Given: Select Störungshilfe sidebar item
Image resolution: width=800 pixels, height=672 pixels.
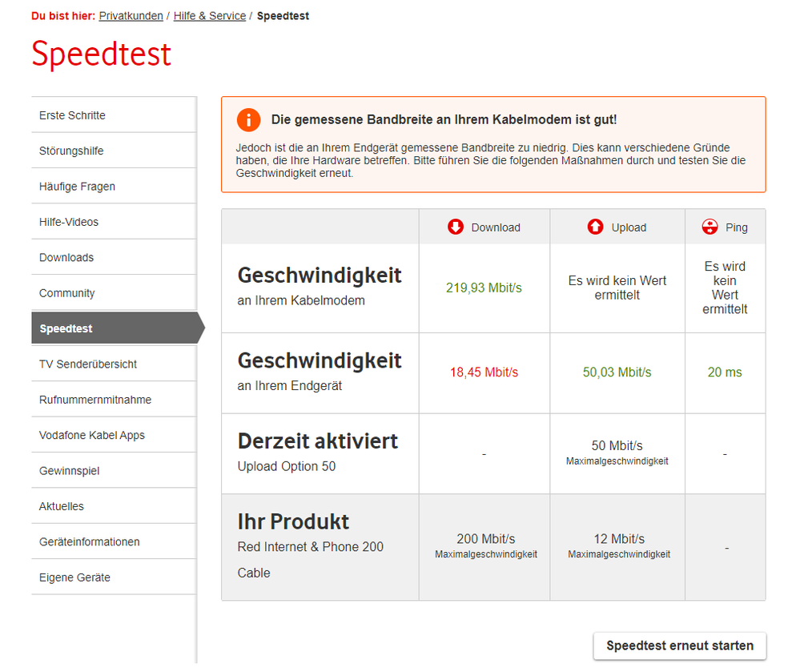Looking at the screenshot, I should point(71,151).
